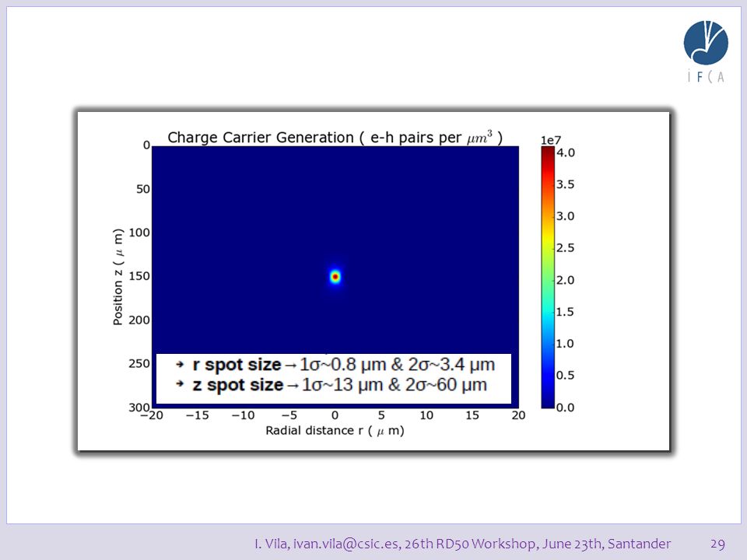Click the 'z spot size' annotation line
The height and width of the screenshot is (560, 747).
coord(331,385)
